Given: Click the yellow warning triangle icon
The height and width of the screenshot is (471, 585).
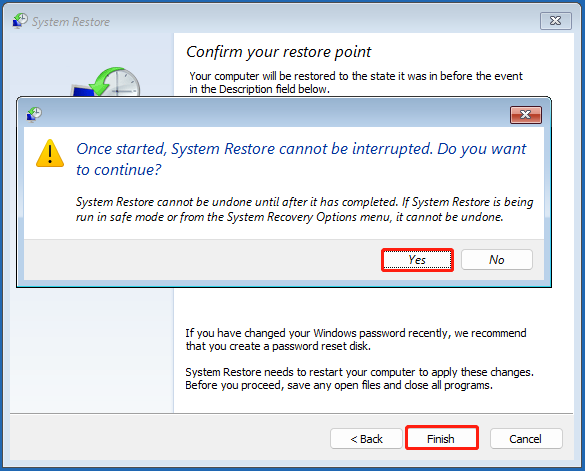Looking at the screenshot, I should coord(50,153).
